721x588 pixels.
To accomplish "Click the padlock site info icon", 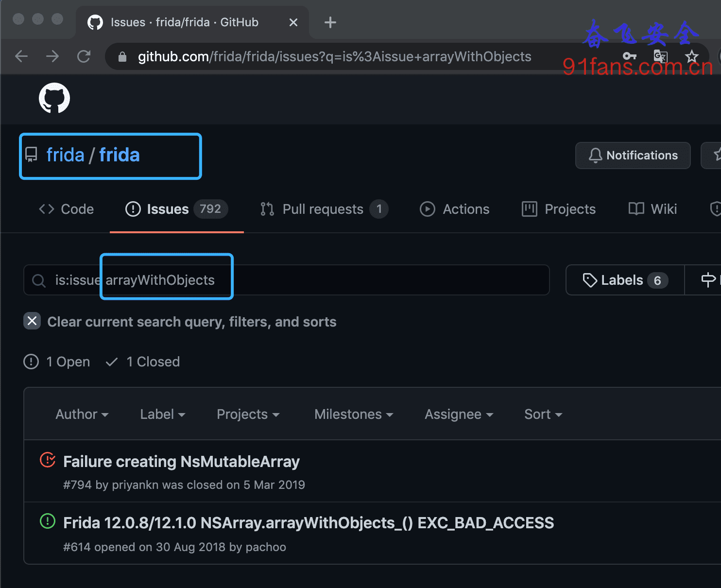I will (122, 57).
